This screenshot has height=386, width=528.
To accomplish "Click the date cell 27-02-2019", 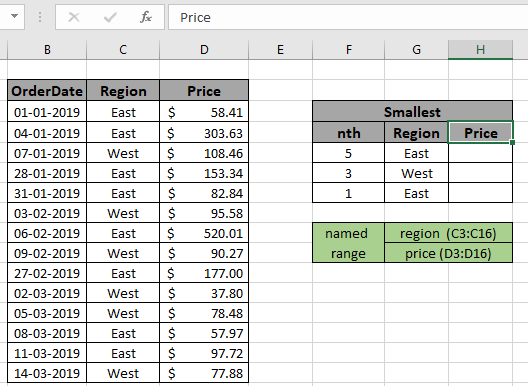I will pos(47,273).
